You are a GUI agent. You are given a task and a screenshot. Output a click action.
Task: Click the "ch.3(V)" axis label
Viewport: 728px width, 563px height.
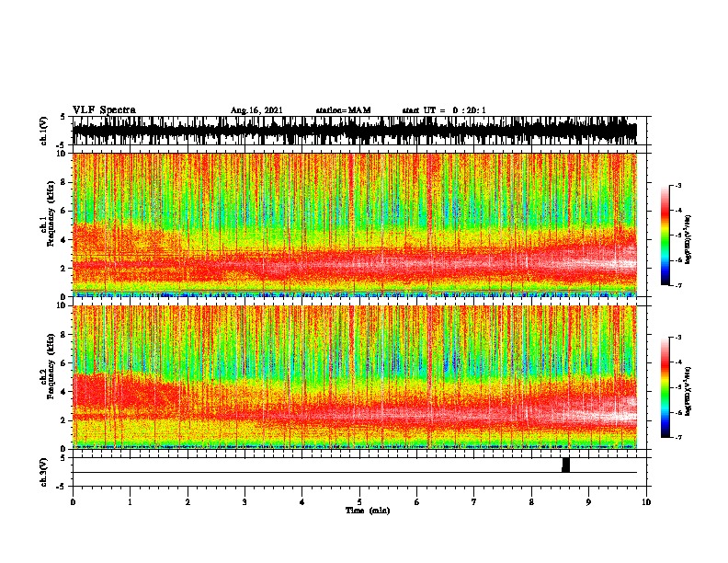44,472
